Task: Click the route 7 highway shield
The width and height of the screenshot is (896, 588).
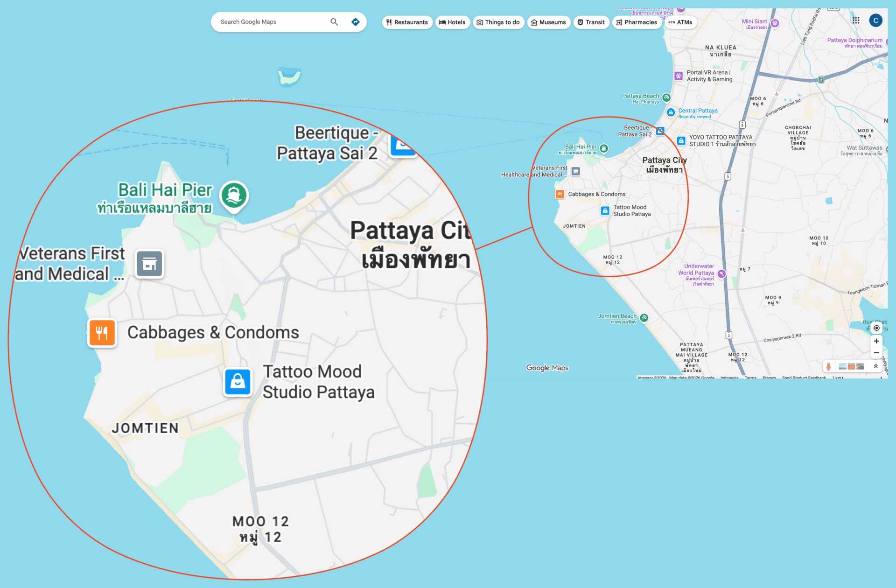Action: click(x=821, y=80)
